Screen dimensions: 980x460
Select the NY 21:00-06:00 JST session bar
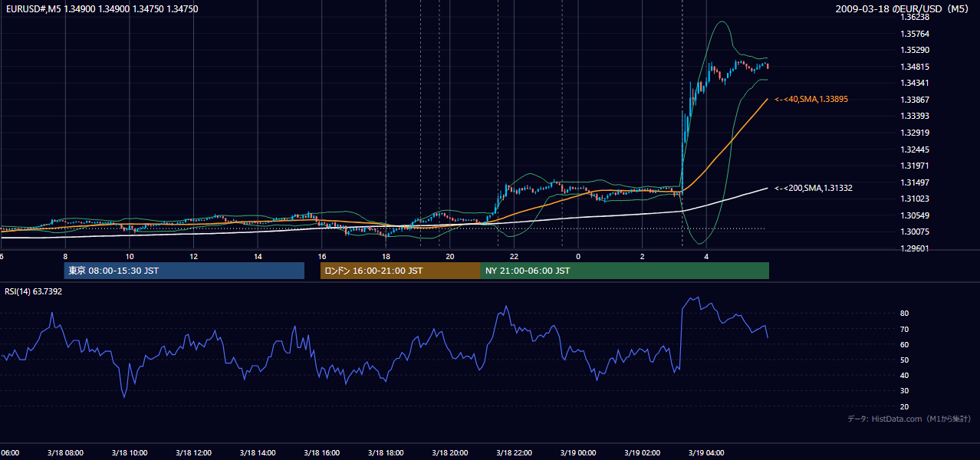click(x=625, y=271)
